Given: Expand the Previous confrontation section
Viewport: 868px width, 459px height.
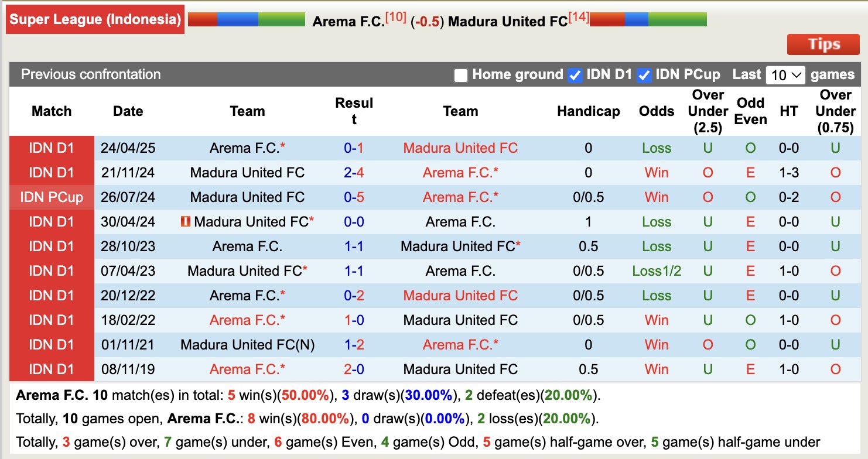Looking at the screenshot, I should (90, 75).
